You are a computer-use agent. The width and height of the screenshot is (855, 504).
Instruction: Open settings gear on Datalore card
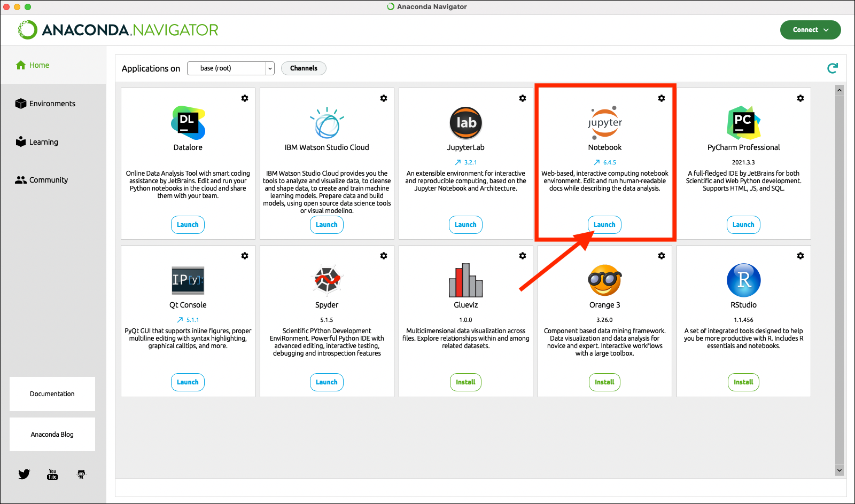tap(245, 98)
